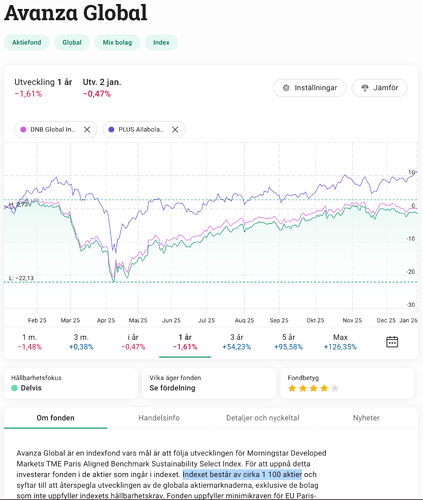Viewport: 423px width, 500px height.
Task: Select the Index tag
Action: pos(161,43)
